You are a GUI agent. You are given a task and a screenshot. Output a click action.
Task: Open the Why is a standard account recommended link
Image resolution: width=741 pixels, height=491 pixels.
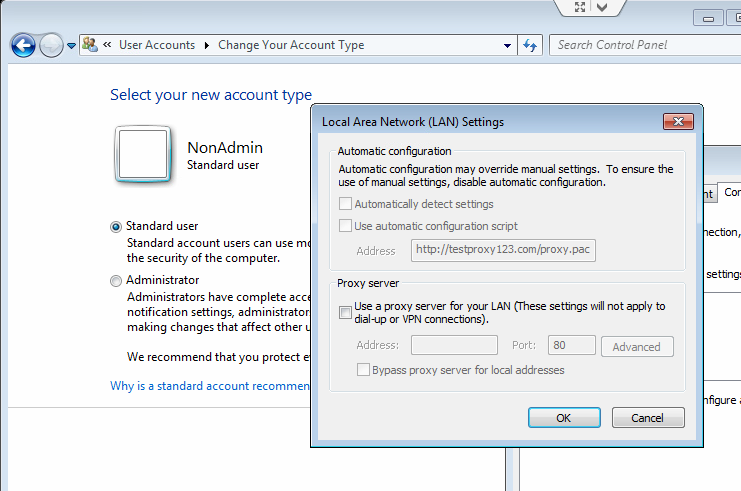(210, 386)
